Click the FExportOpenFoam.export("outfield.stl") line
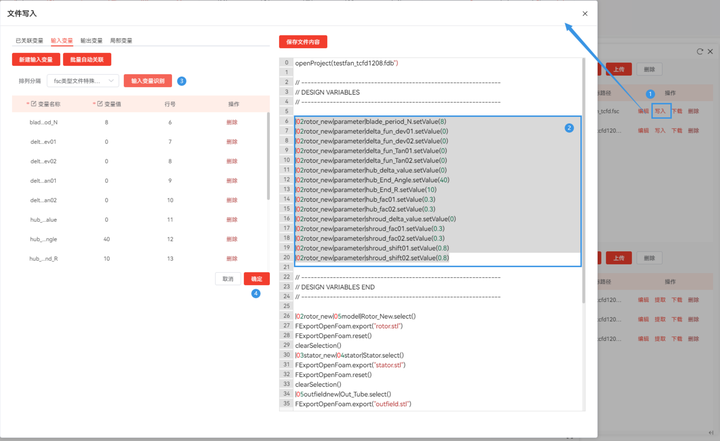 click(353, 404)
